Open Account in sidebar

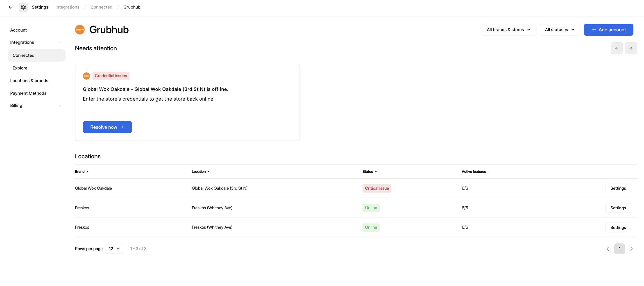pyautogui.click(x=18, y=30)
